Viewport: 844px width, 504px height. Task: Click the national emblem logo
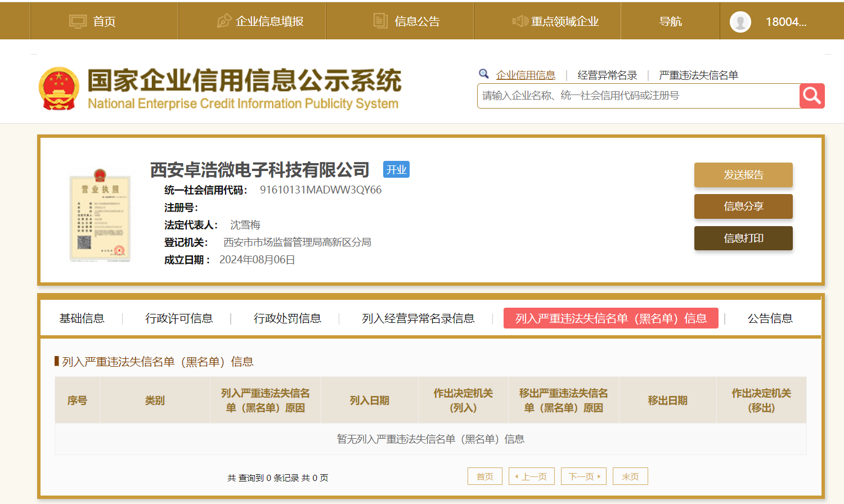click(59, 88)
